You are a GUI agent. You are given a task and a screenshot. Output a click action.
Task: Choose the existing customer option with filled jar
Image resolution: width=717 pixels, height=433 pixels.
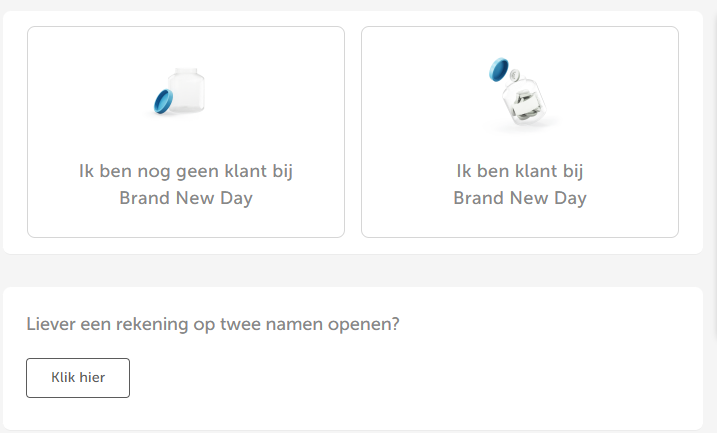(520, 132)
